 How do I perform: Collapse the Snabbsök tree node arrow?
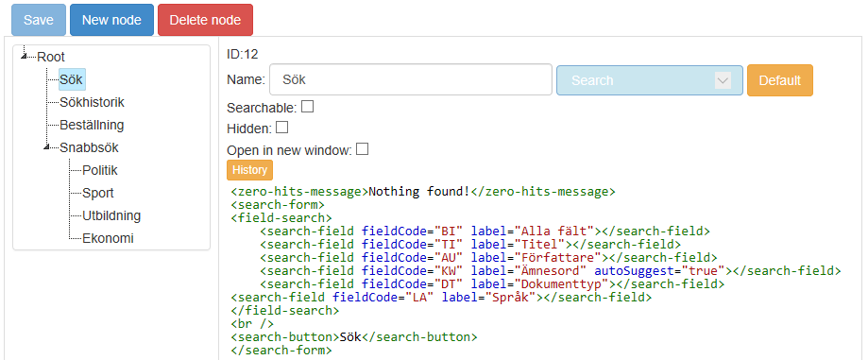(46, 146)
